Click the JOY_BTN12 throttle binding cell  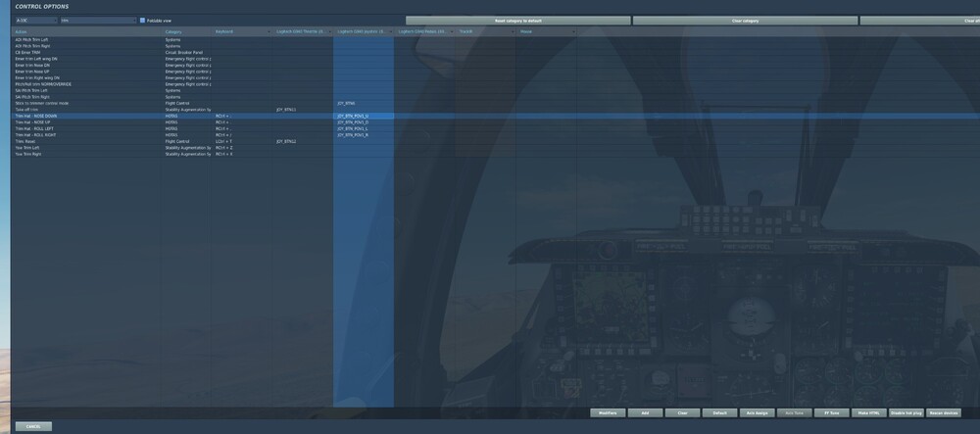(303, 141)
